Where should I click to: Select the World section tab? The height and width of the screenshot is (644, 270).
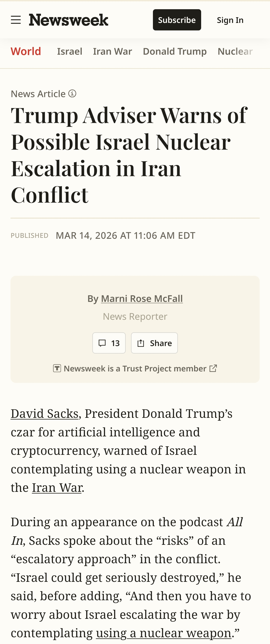click(26, 51)
